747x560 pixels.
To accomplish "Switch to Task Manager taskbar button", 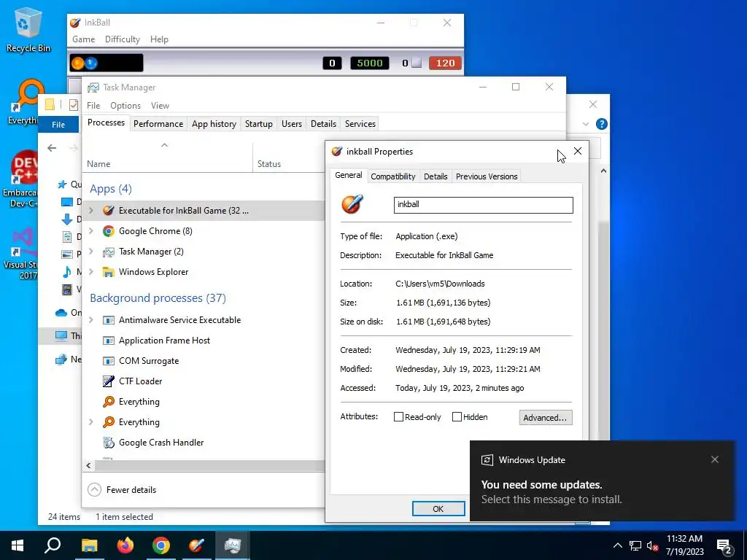I will (233, 545).
